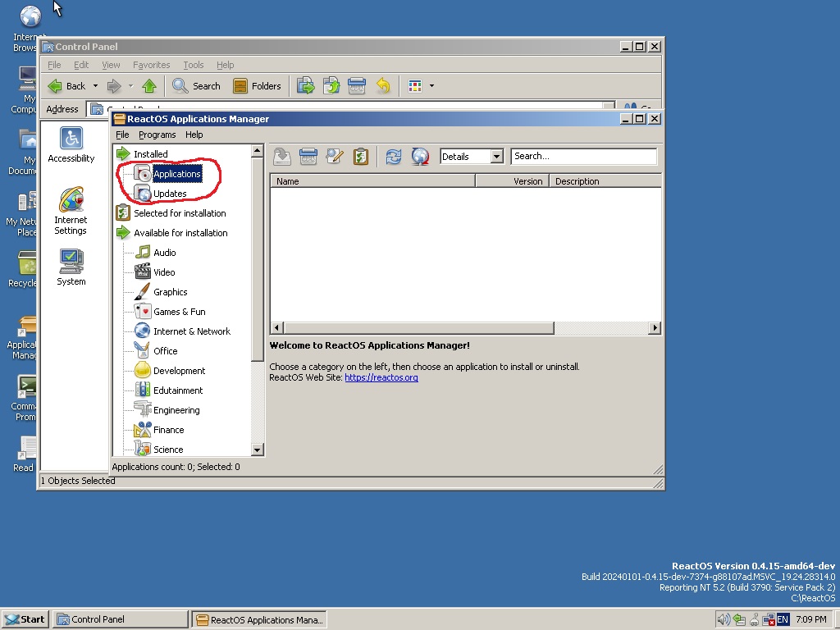The width and height of the screenshot is (840, 630).
Task: Click ReactOS Applications Manager taskbar button
Action: (260, 620)
